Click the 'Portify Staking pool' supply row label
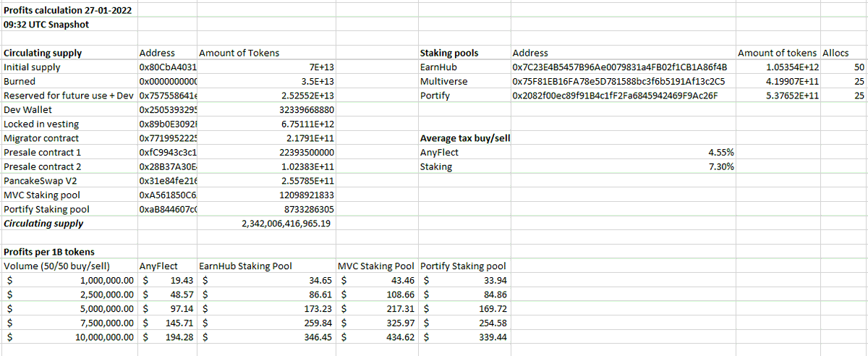Viewport: 868px width, 356px height. tap(46, 209)
